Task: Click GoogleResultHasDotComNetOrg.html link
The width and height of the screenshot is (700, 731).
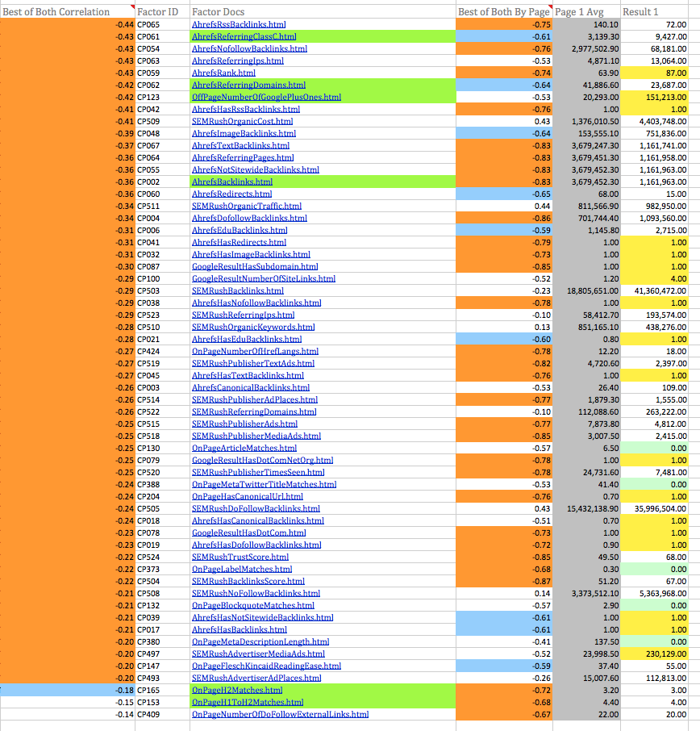Action: click(x=262, y=461)
